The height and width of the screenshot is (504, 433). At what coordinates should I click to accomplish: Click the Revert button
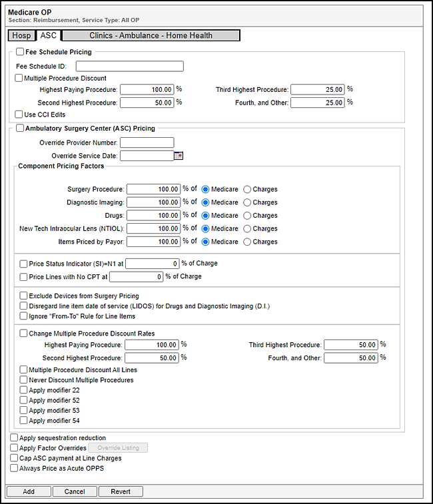(x=121, y=491)
